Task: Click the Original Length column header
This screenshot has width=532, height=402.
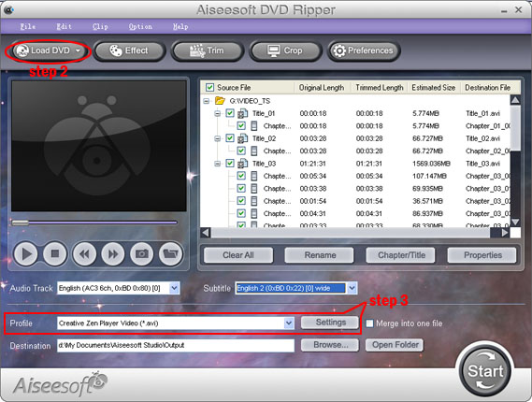Action: pos(322,88)
